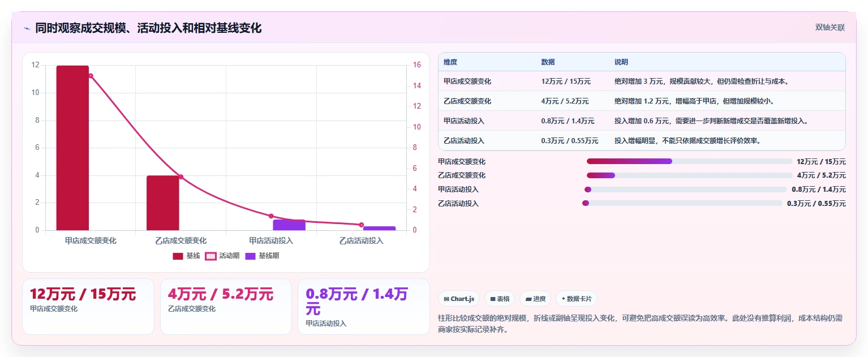Select the 数据卡片 chip
Screen dimensions: 868x357
click(576, 299)
